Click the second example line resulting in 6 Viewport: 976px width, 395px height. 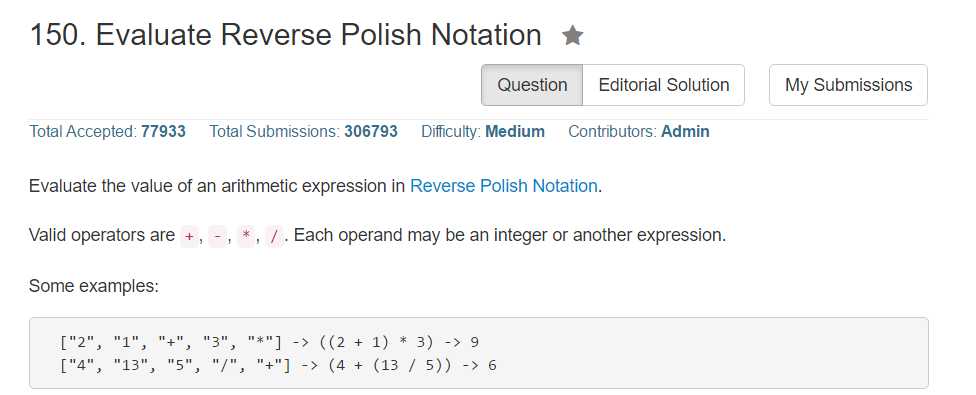pyautogui.click(x=278, y=365)
